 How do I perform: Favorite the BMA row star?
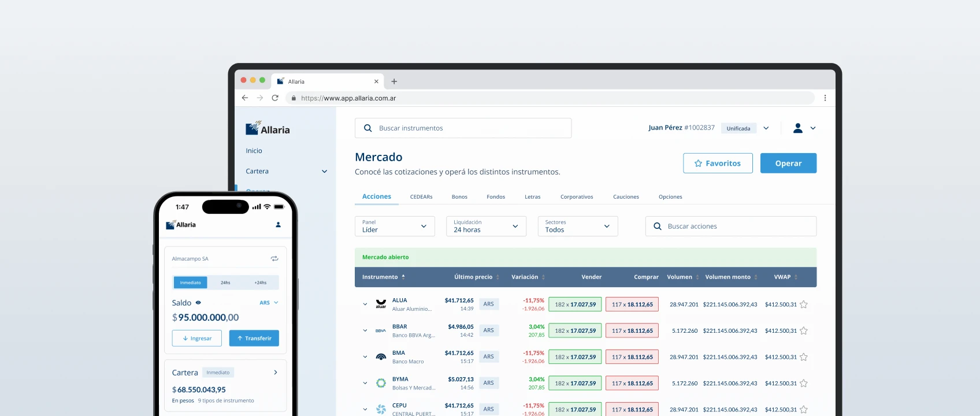tap(804, 357)
